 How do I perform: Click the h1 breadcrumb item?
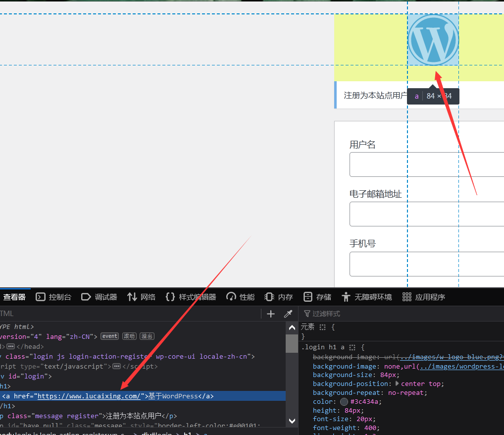tap(188, 433)
